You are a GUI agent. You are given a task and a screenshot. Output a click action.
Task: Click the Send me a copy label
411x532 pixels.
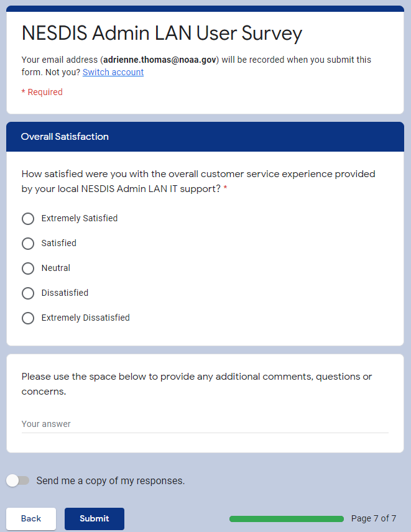click(x=111, y=480)
